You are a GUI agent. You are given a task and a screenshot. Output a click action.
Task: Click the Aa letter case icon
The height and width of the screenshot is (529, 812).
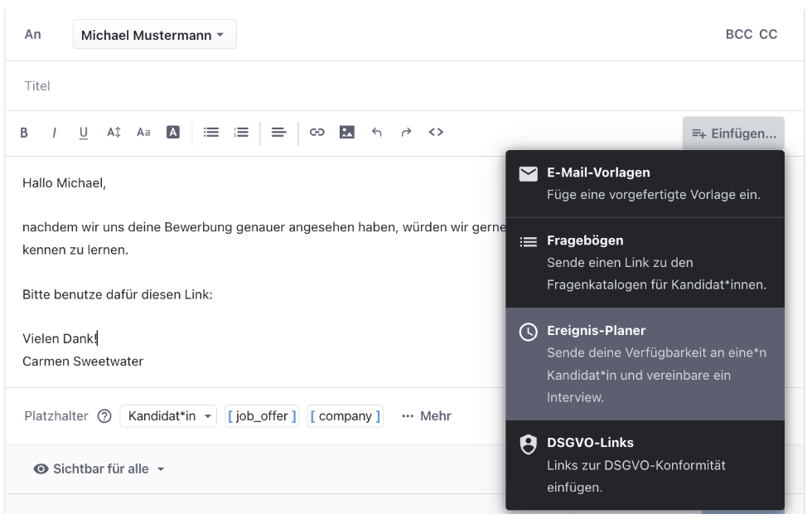click(143, 132)
